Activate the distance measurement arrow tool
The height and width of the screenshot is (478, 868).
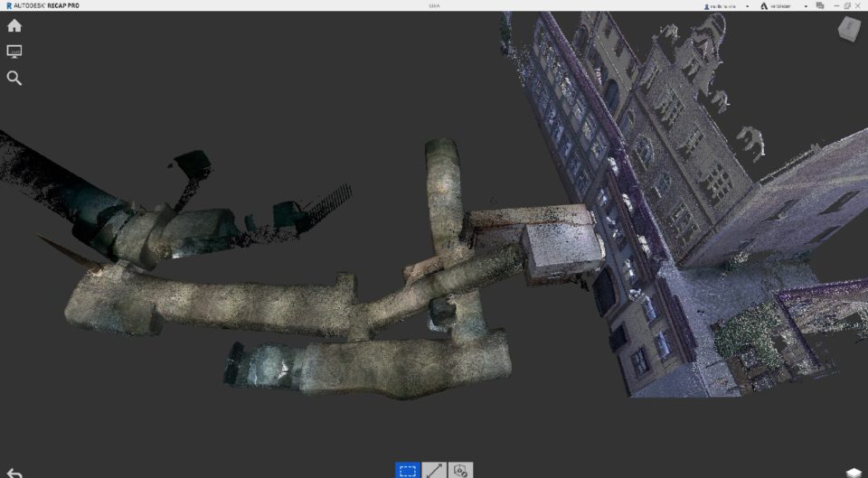click(434, 470)
